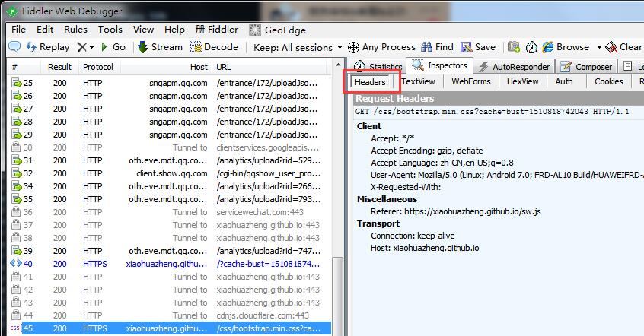The width and height of the screenshot is (644, 336).
Task: Click the icon of session 40
Action: coord(16,263)
